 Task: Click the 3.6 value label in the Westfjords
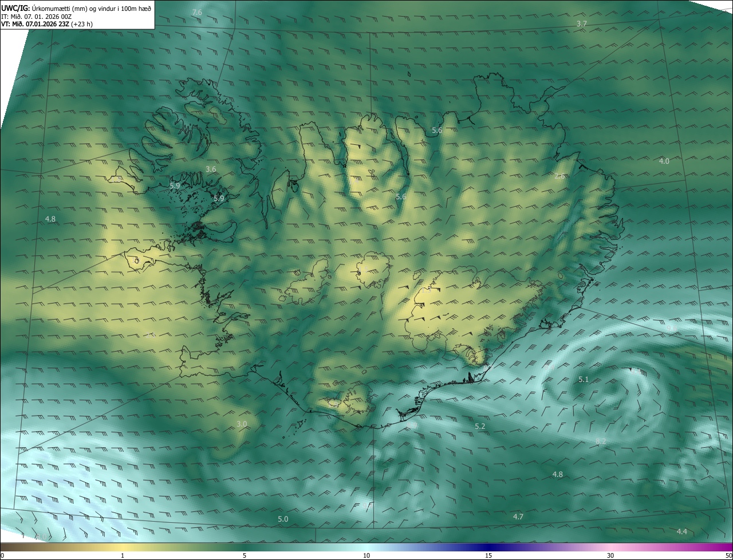[x=211, y=169]
